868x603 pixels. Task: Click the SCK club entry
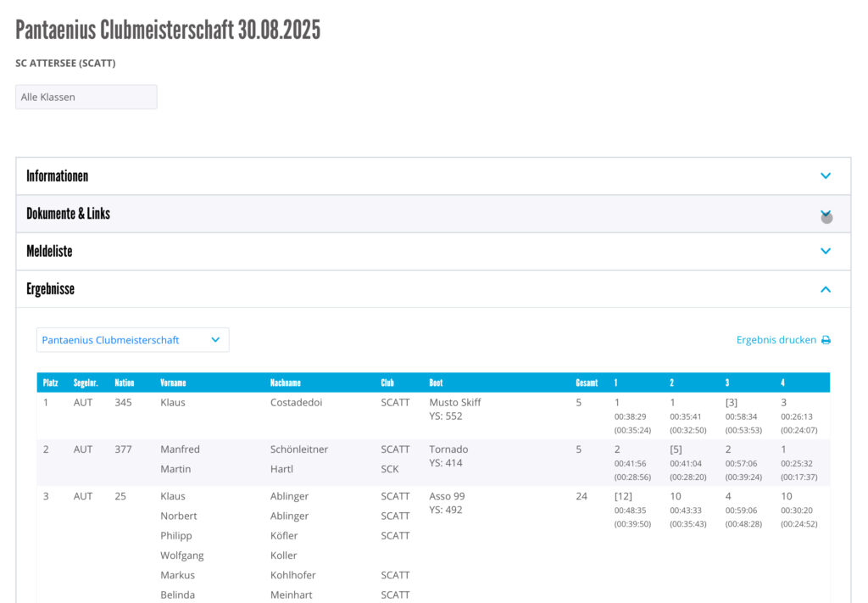[x=390, y=469]
